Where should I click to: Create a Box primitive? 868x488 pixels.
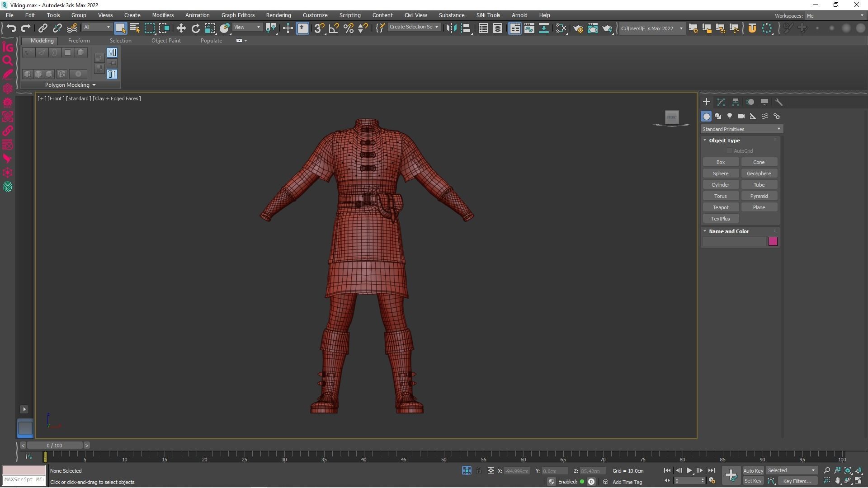pyautogui.click(x=721, y=162)
